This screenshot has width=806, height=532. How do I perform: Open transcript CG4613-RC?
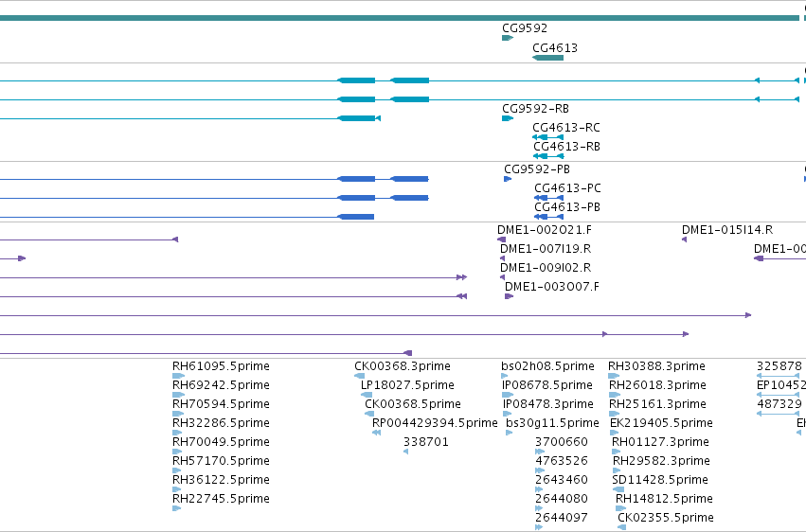click(x=566, y=128)
